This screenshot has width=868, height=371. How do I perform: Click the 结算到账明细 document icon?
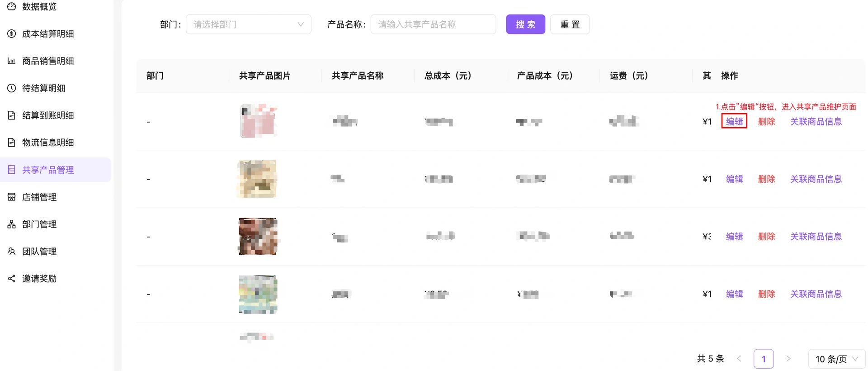pyautogui.click(x=12, y=115)
